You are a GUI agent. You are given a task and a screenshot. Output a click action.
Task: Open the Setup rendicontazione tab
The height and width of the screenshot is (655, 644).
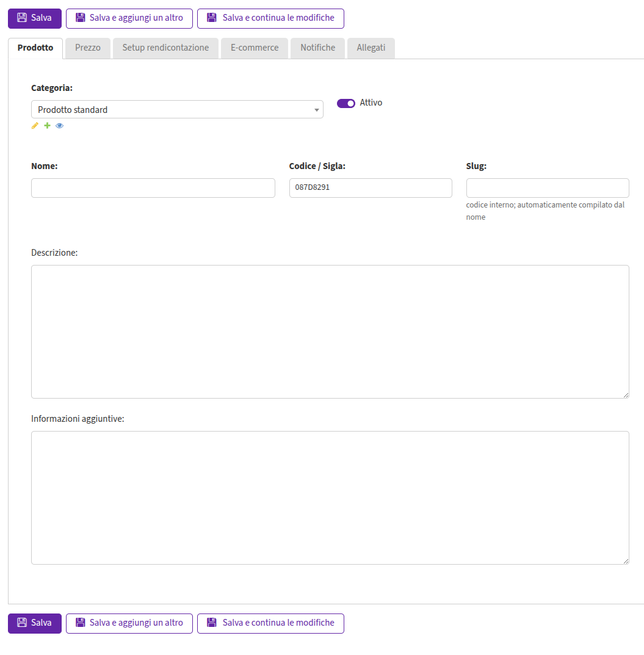[165, 48]
